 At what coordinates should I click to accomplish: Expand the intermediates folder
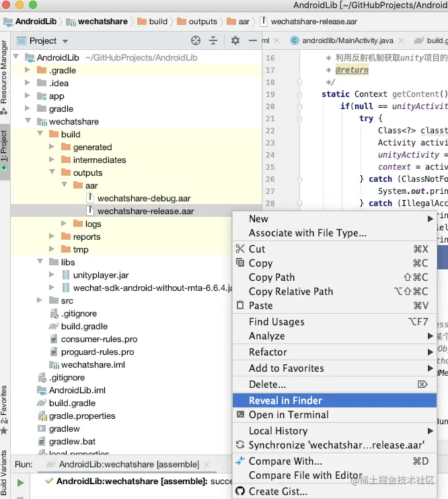[52, 159]
